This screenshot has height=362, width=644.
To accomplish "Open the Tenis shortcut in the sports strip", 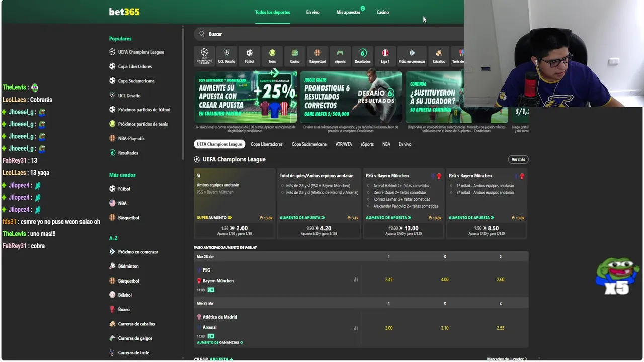I will click(x=272, y=56).
